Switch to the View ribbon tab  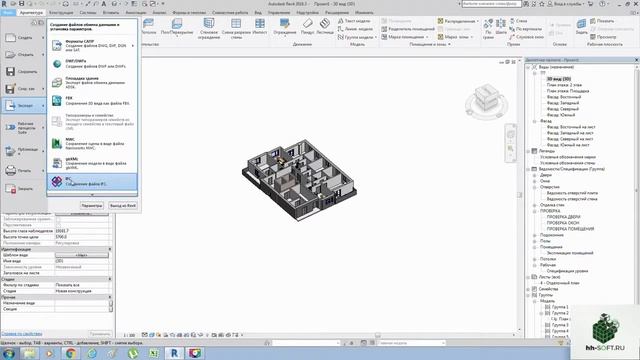click(x=258, y=13)
